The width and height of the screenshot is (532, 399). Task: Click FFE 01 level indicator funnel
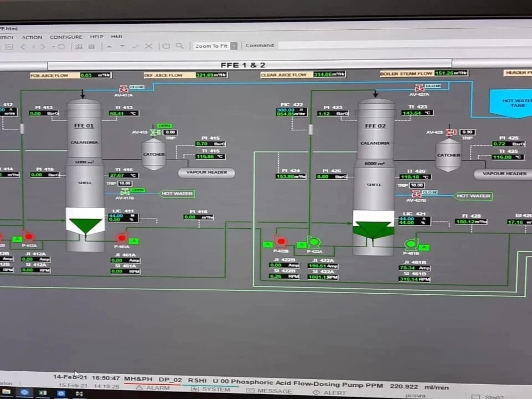(x=85, y=225)
